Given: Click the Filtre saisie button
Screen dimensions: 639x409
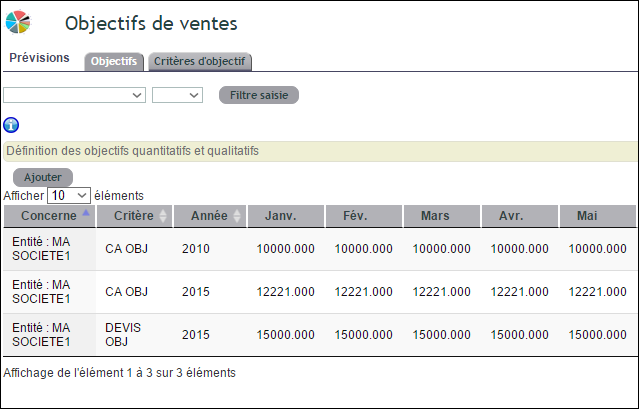Looking at the screenshot, I should pyautogui.click(x=259, y=95).
